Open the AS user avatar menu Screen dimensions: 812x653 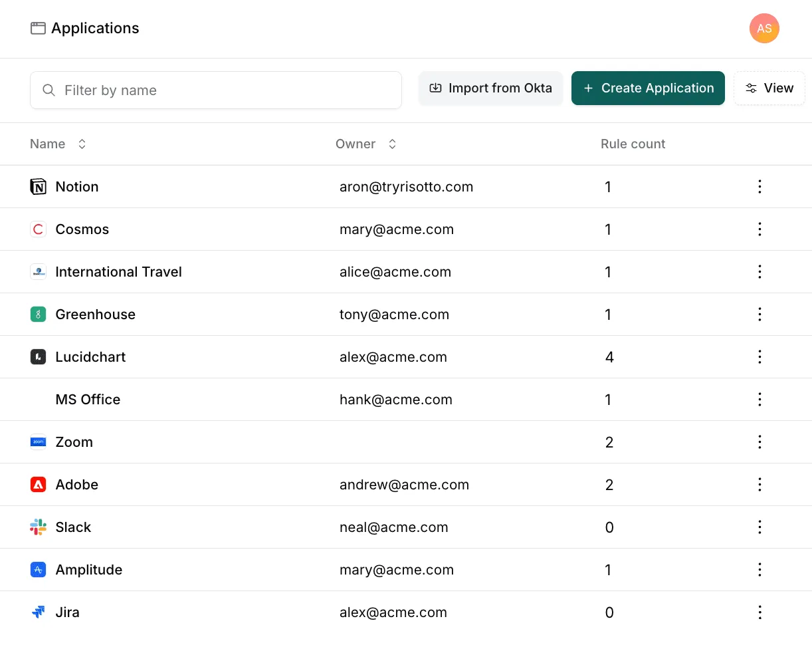click(x=764, y=29)
